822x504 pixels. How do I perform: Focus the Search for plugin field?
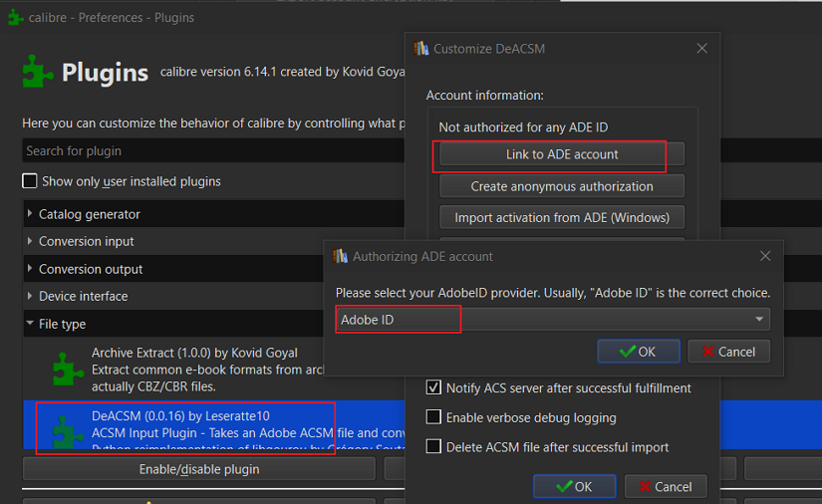click(x=213, y=150)
